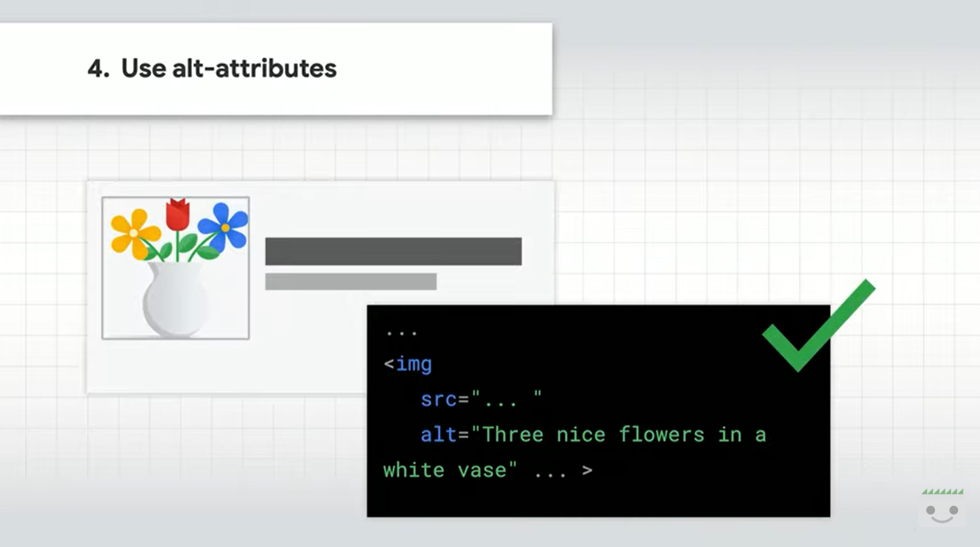Click the number '4.' in the heading

[98, 69]
